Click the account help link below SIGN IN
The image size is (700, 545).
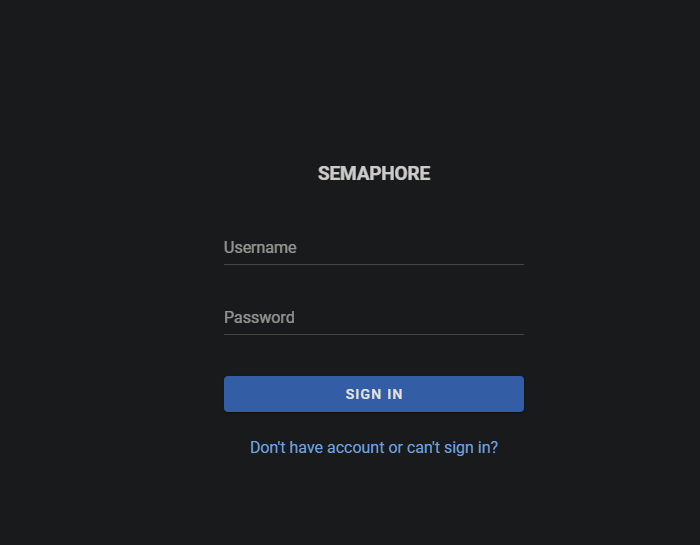pos(373,447)
